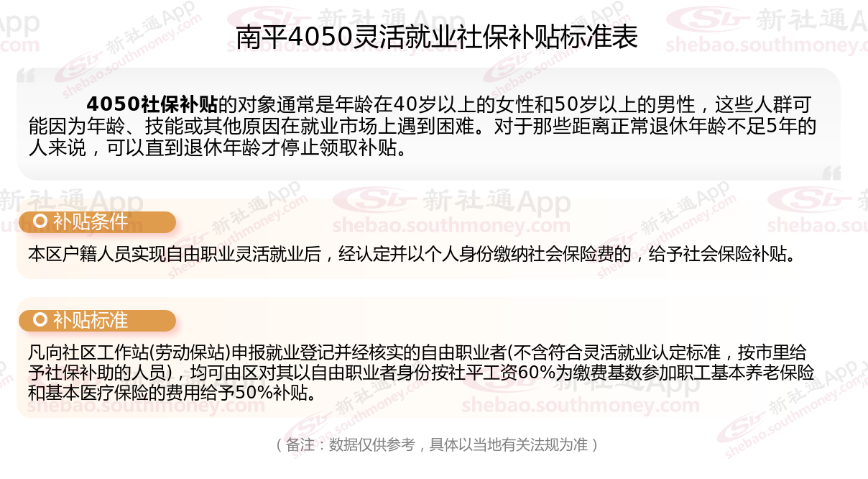The height and width of the screenshot is (479, 868).
Task: Click the paragraph starting 本区户籍人员
Action: pos(412,254)
